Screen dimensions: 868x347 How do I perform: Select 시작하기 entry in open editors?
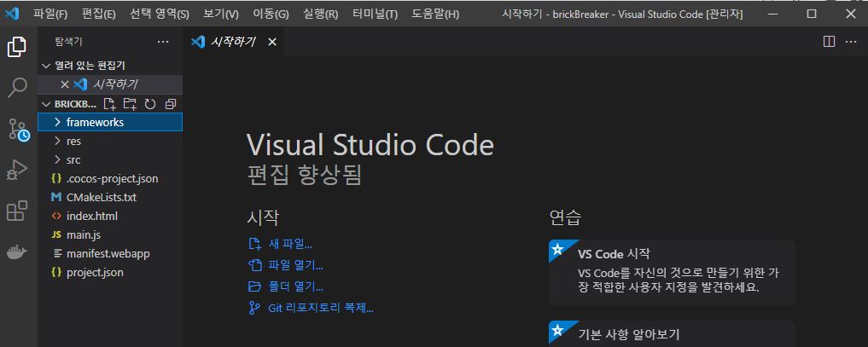click(109, 84)
